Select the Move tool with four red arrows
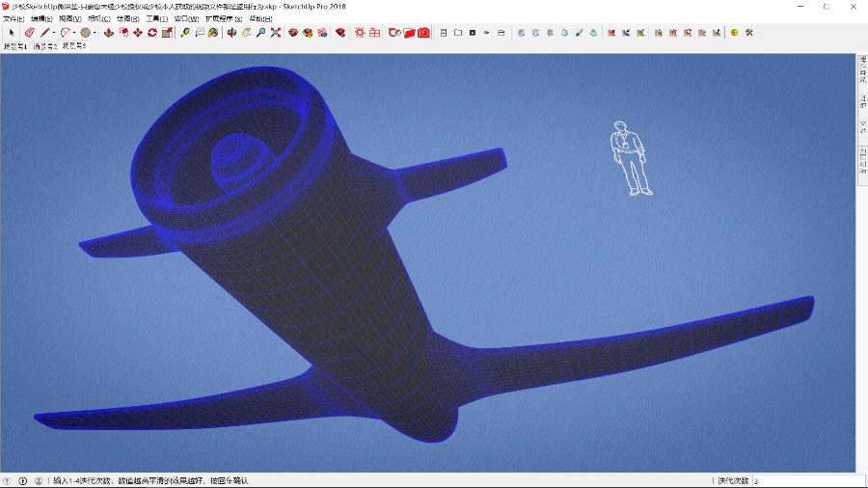 138,33
